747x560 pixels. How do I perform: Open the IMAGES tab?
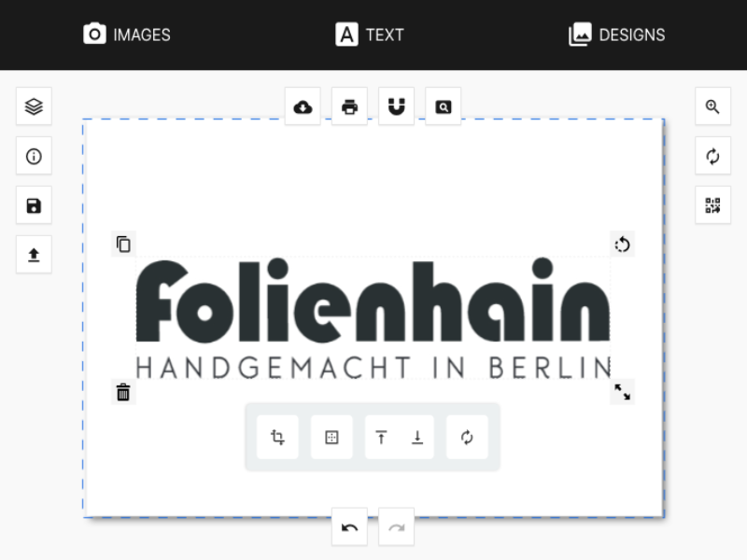coord(127,35)
